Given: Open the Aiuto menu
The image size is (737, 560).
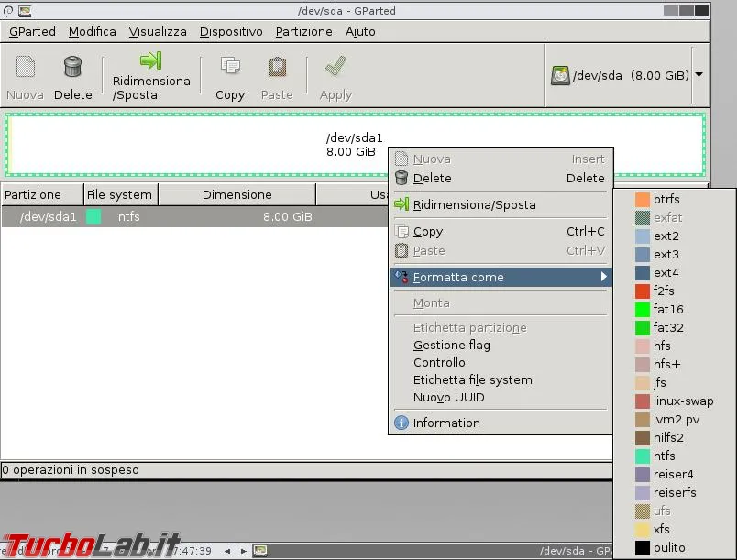Looking at the screenshot, I should click(360, 31).
